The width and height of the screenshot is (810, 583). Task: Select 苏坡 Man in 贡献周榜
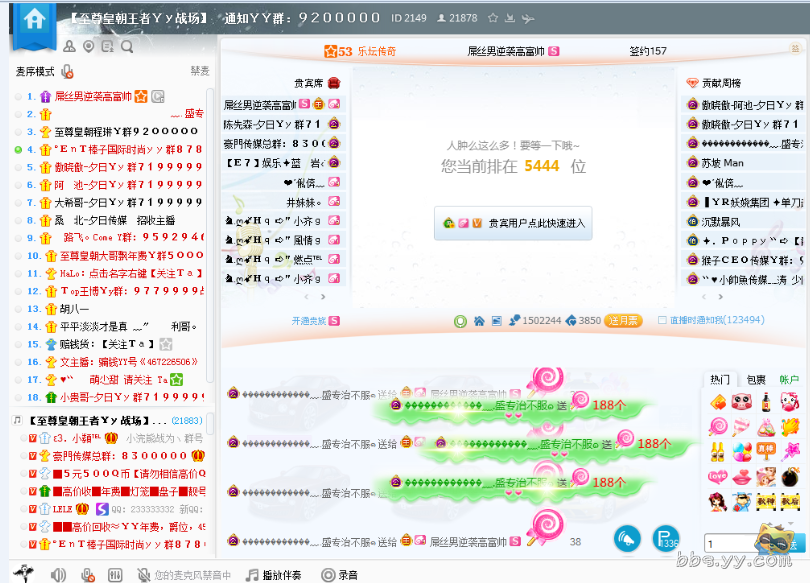tap(722, 163)
